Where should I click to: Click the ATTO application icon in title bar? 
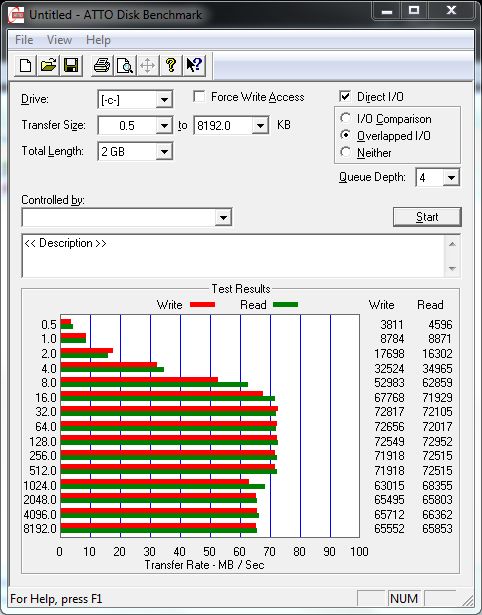16,15
